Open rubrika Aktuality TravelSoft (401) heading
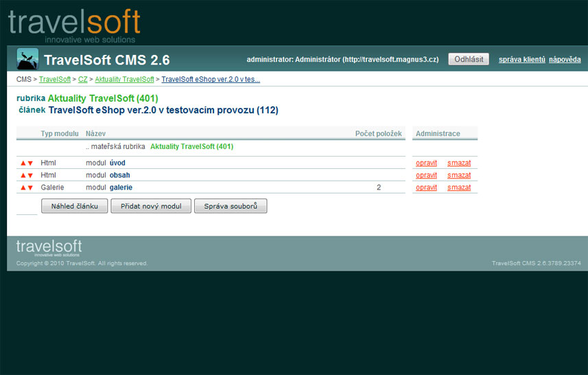 [x=103, y=98]
